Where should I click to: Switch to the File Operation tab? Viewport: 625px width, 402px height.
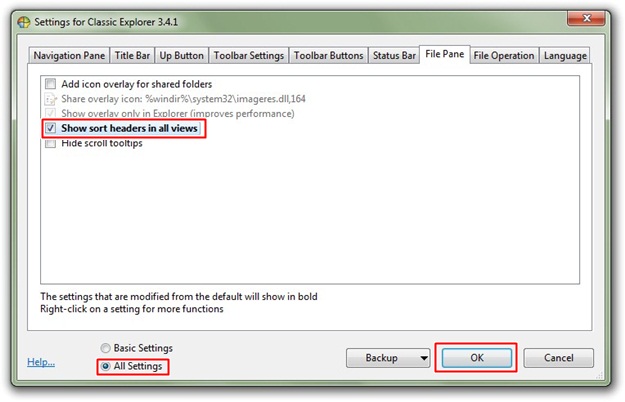tap(504, 55)
